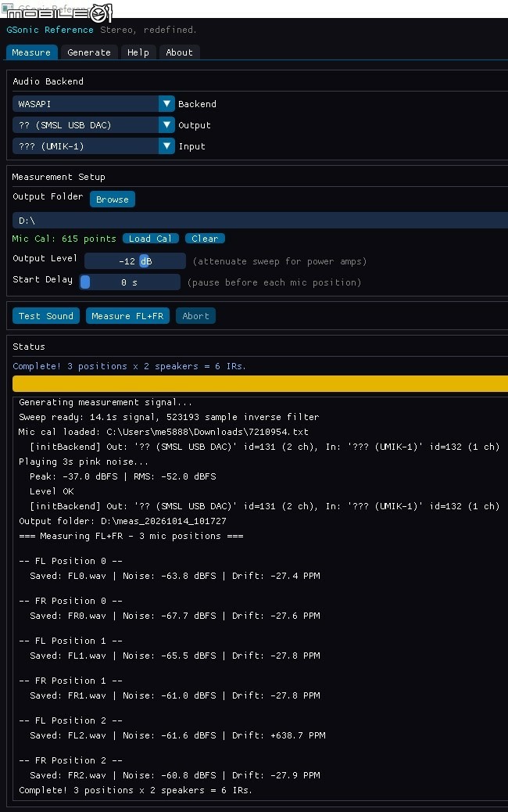
Task: Click the 'Level OK' log line
Action: click(52, 491)
